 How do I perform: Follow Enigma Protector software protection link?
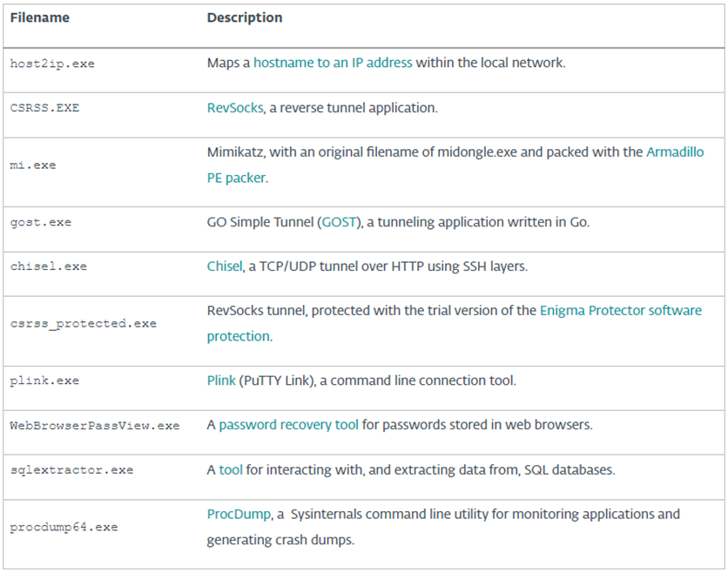[621, 310]
